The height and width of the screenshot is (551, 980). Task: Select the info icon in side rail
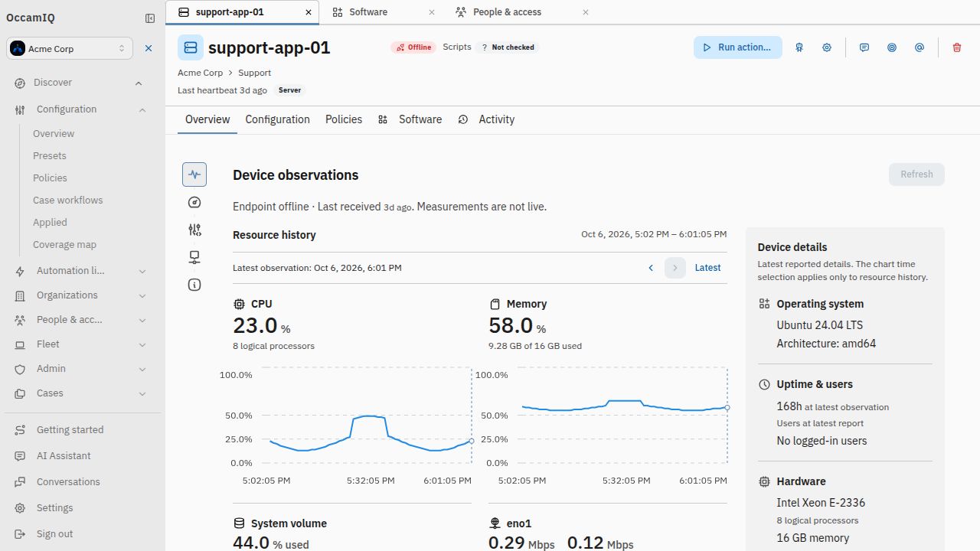pyautogui.click(x=194, y=285)
